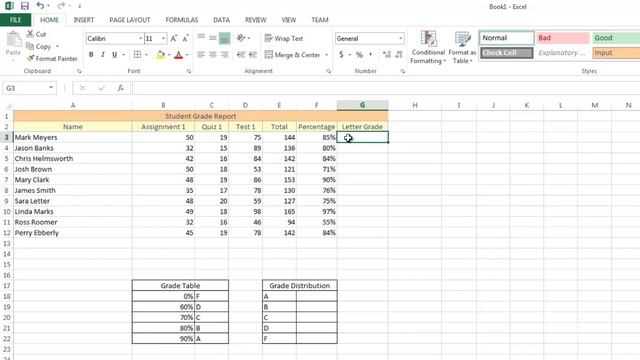Open the General number format dropdown
Image resolution: width=640 pixels, height=360 pixels.
400,38
